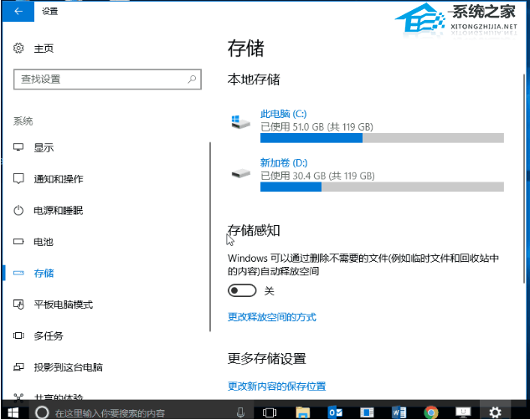Click the C: drive usage bar
This screenshot has width=530, height=420.
tap(382, 138)
